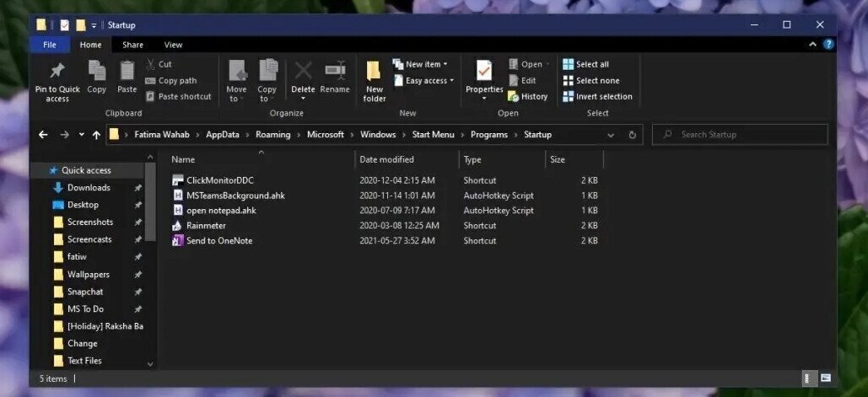Refresh the Startup folder view

633,135
